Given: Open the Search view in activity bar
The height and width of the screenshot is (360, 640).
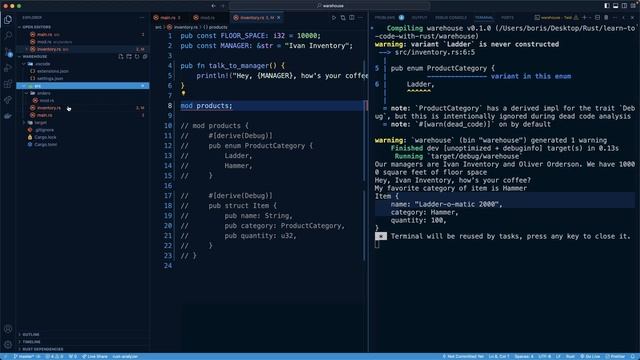Looking at the screenshot, I should point(8,36).
